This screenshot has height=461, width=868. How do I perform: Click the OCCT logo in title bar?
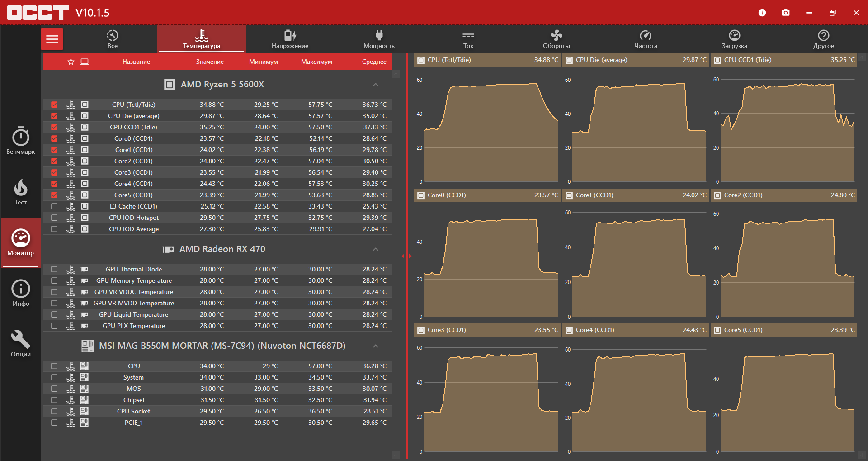[38, 13]
